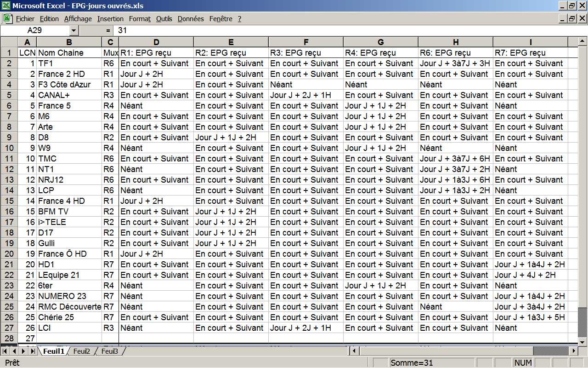Click the Excel workbook icon beside Fichier
Viewport: 588px width, 368px height.
[x=8, y=18]
